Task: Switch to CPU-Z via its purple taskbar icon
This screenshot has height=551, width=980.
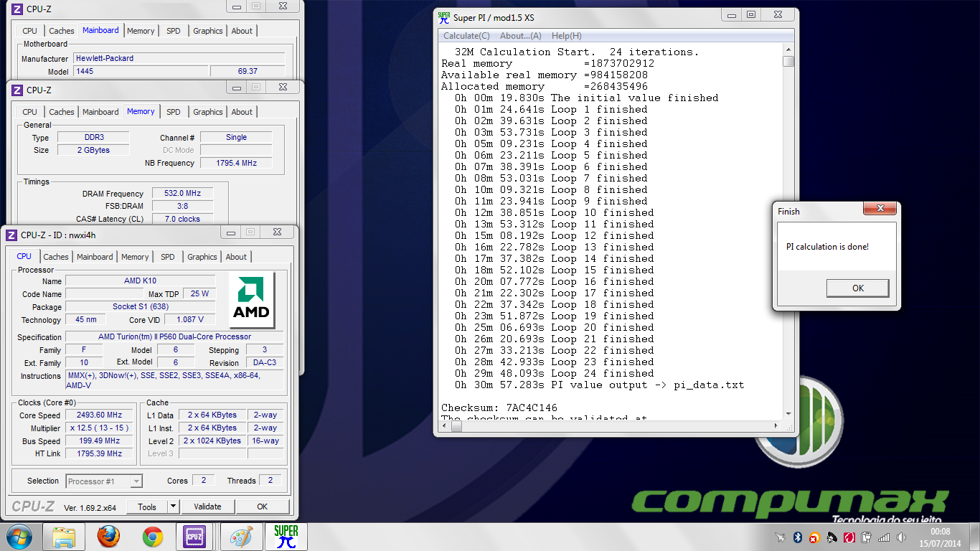Action: point(194,537)
